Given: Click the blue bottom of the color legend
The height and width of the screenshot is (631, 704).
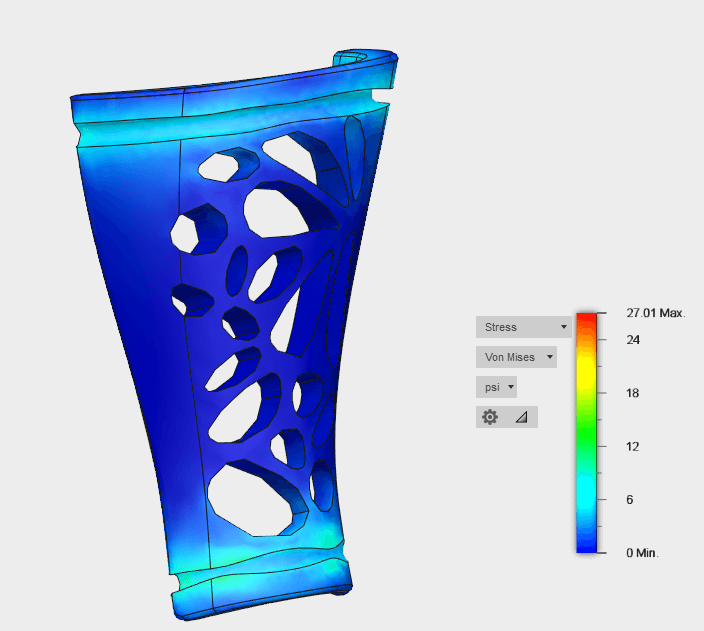Looking at the screenshot, I should click(x=587, y=543).
